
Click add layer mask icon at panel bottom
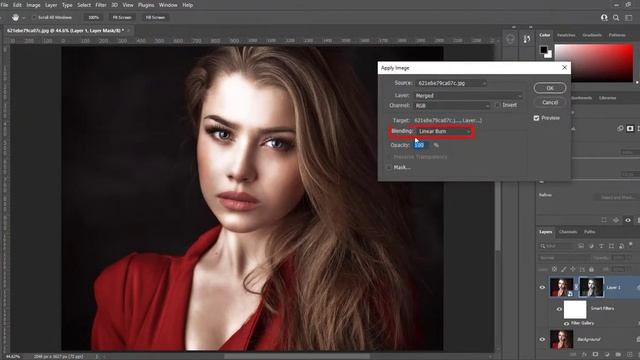point(596,355)
